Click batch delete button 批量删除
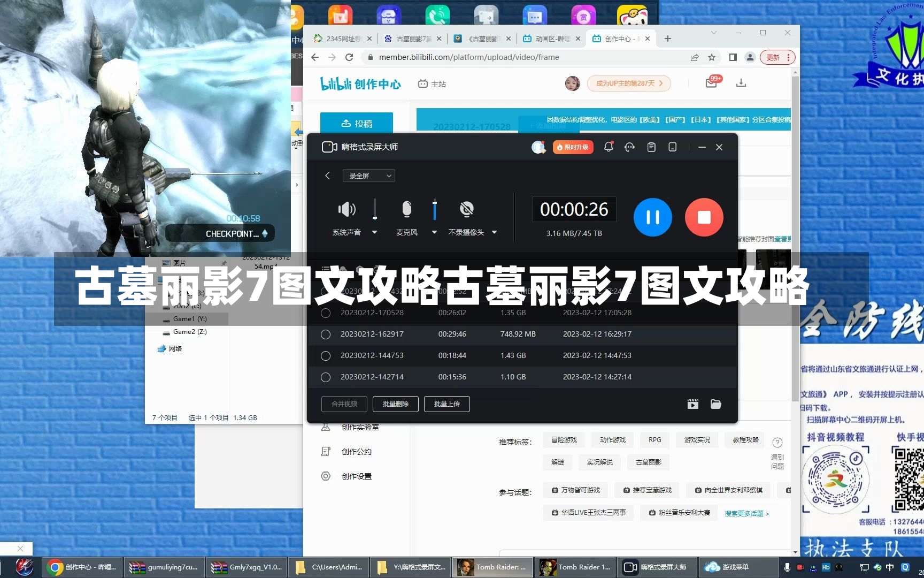Viewport: 924px width, 578px height. pyautogui.click(x=396, y=404)
